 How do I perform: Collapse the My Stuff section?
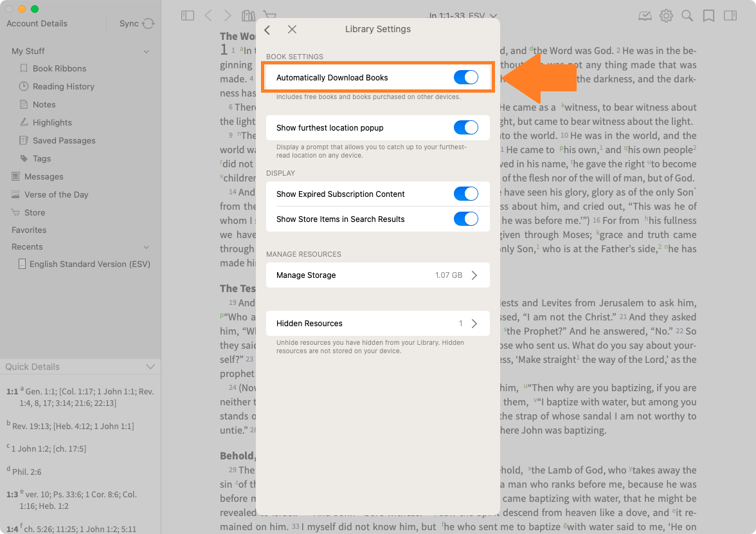click(147, 51)
